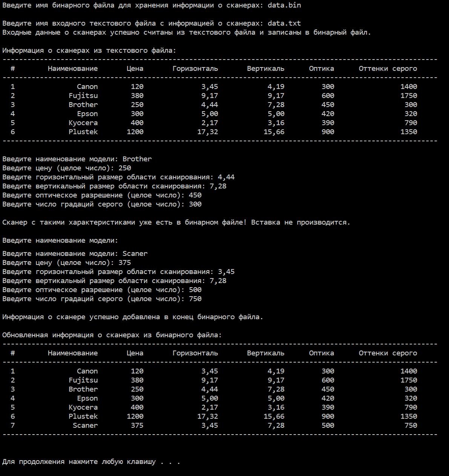Click the typed price "375" at the prompt
The width and height of the screenshot is (449, 476).
pyautogui.click(x=125, y=263)
